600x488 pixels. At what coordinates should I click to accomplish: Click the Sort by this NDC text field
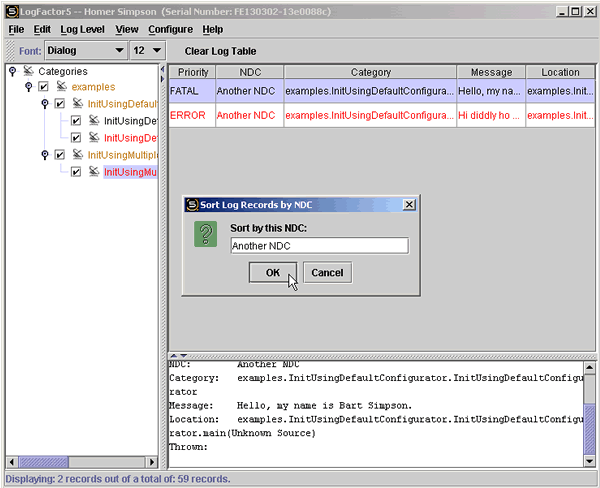coord(318,245)
